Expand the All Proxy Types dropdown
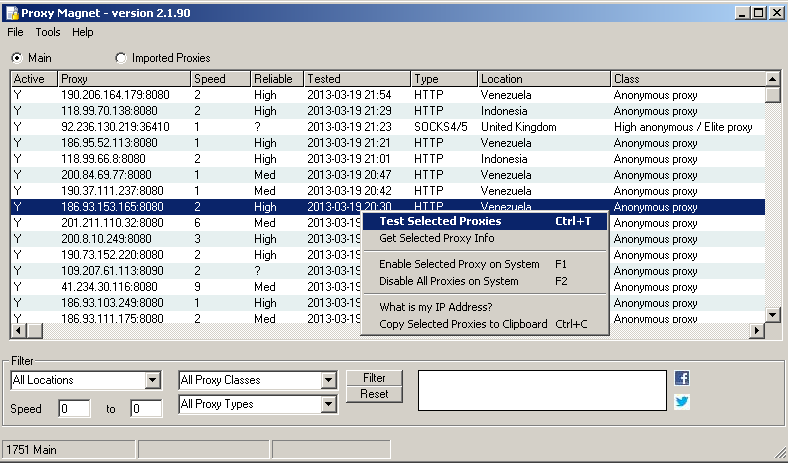Viewport: 788px width, 463px height. point(328,404)
